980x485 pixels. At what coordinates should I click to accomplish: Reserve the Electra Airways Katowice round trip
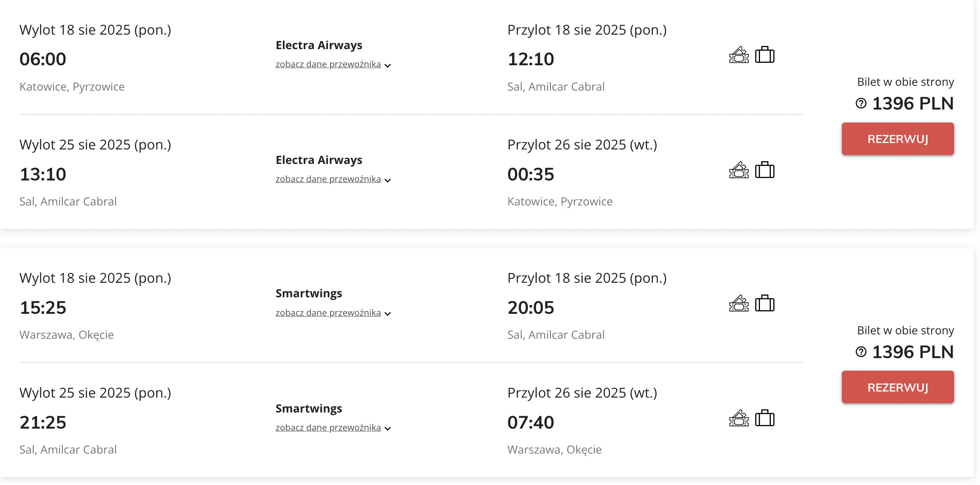pos(897,139)
